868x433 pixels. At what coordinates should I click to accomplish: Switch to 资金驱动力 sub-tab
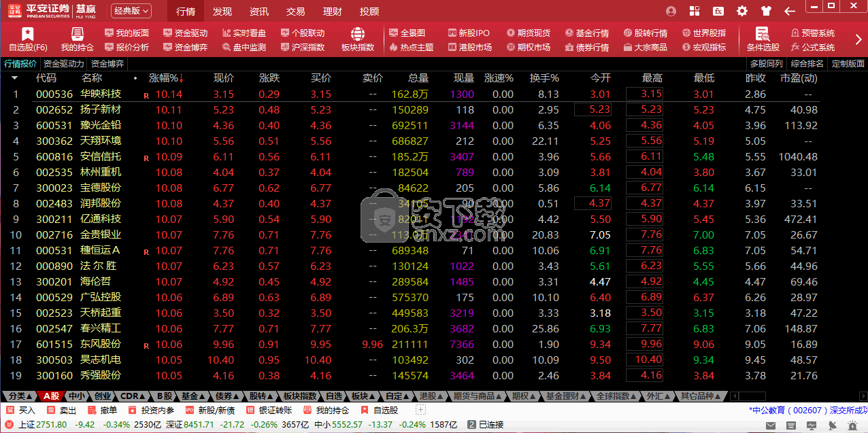(64, 64)
